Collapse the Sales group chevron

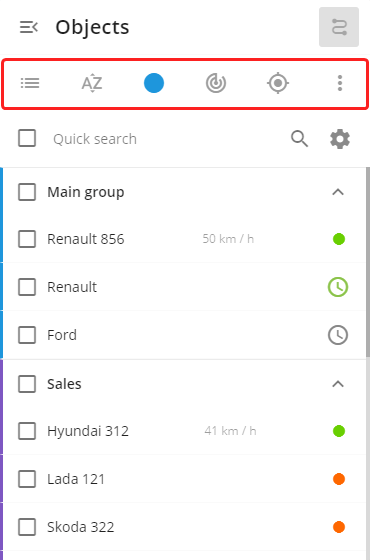pyautogui.click(x=338, y=384)
